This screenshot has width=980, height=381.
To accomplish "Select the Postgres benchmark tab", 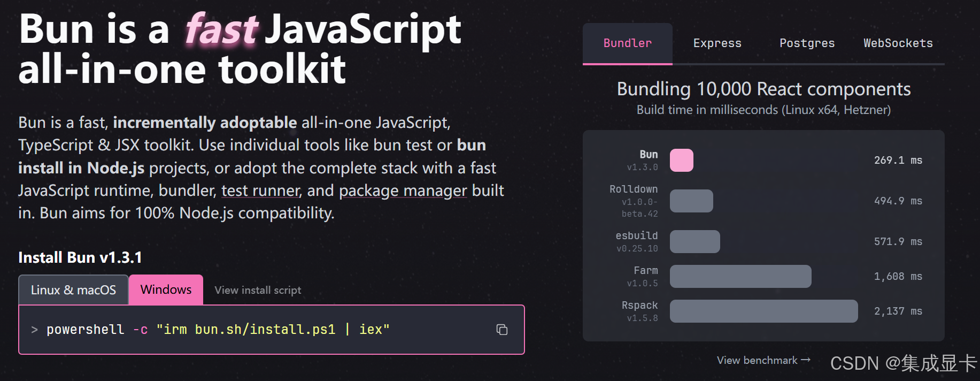I will coord(807,43).
